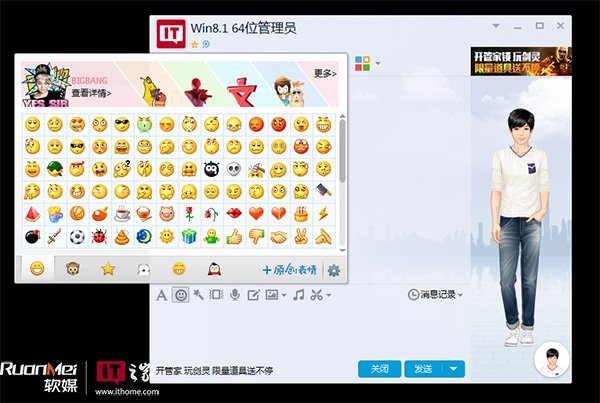600x403 pixels.
Task: Insert the red rose emoji
Action: (x=189, y=214)
